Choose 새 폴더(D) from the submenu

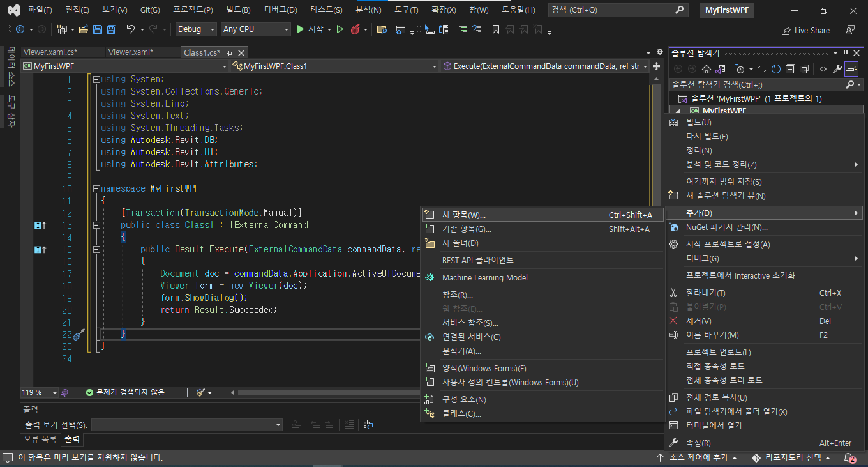[x=543, y=243]
